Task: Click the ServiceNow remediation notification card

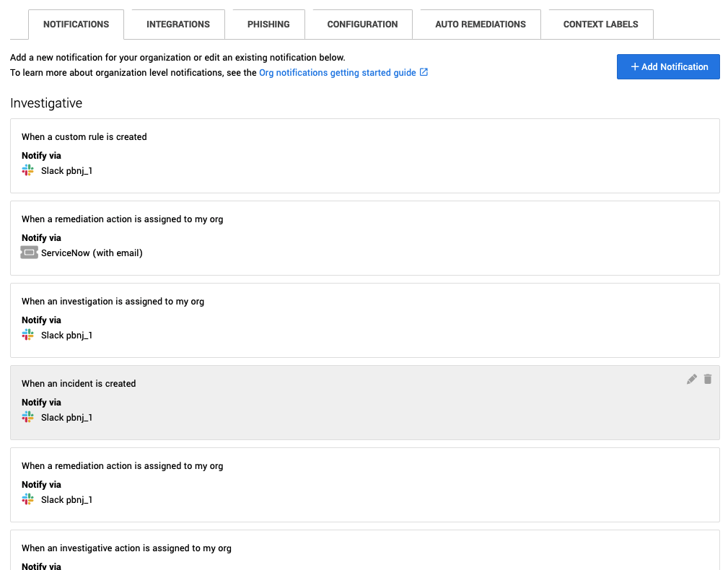Action: tap(364, 238)
